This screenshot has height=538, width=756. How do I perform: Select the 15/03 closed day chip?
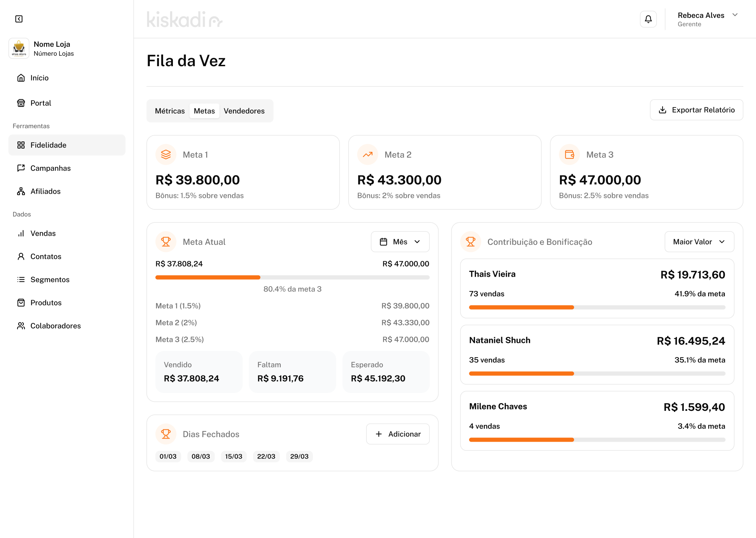234,456
